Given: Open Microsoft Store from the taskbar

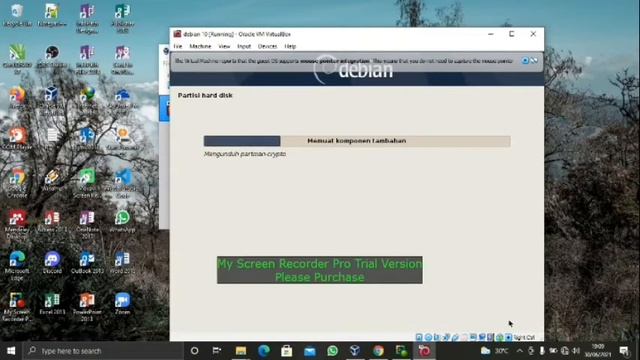Looking at the screenshot, I should pos(287,351).
